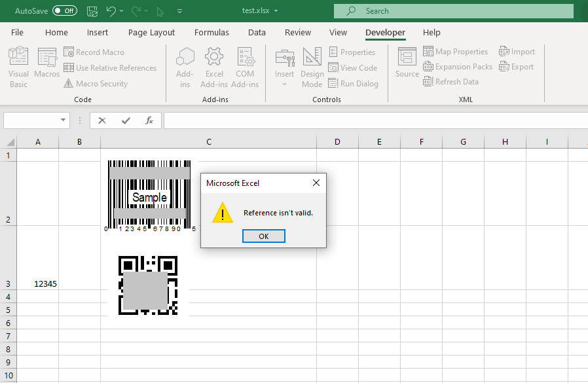Open the Page Layout tab
Screen dimensions: 588x383
151,33
